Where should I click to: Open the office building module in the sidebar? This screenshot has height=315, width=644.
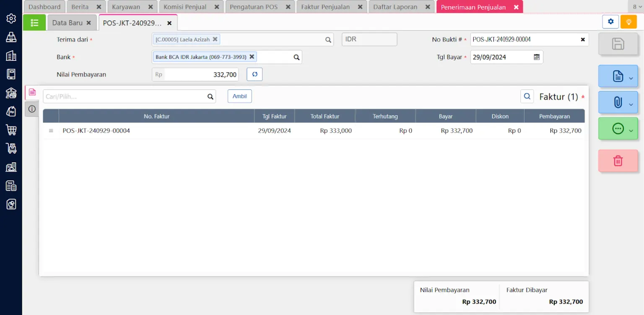(x=11, y=56)
